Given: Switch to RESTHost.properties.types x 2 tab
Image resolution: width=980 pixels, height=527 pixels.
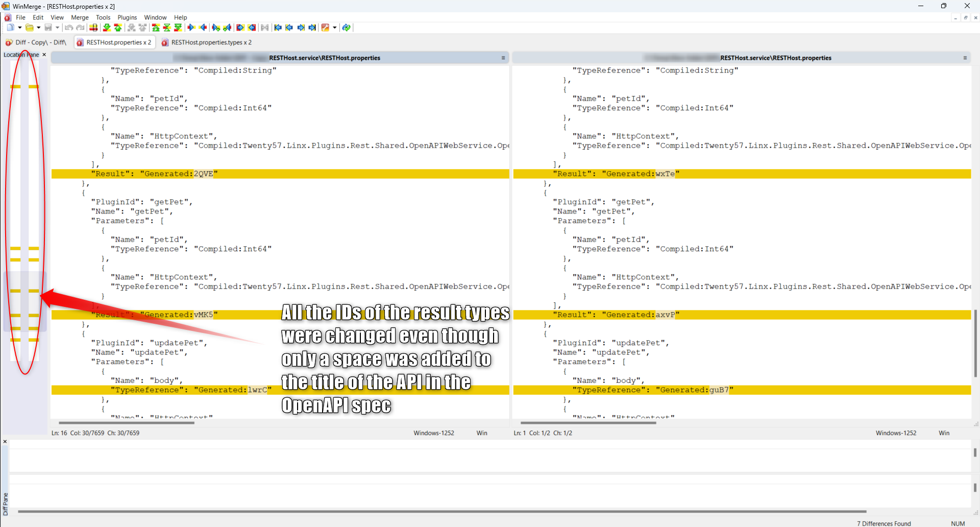Looking at the screenshot, I should (x=207, y=42).
